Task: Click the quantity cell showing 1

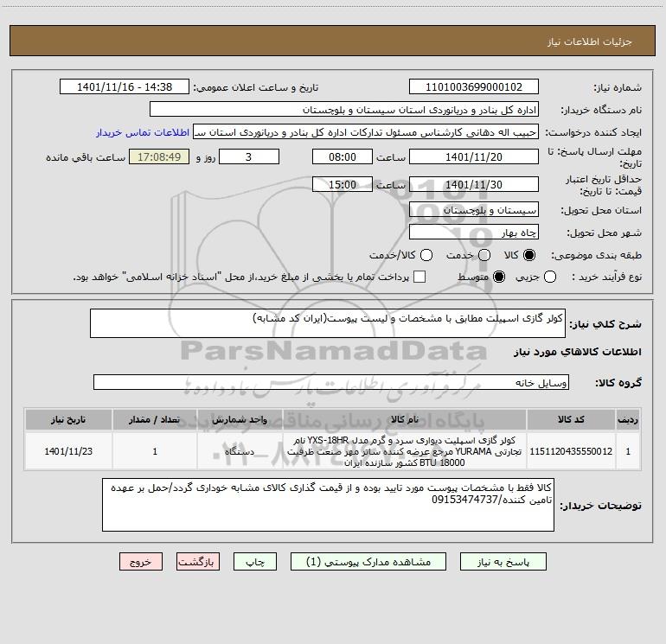Action: pos(155,451)
